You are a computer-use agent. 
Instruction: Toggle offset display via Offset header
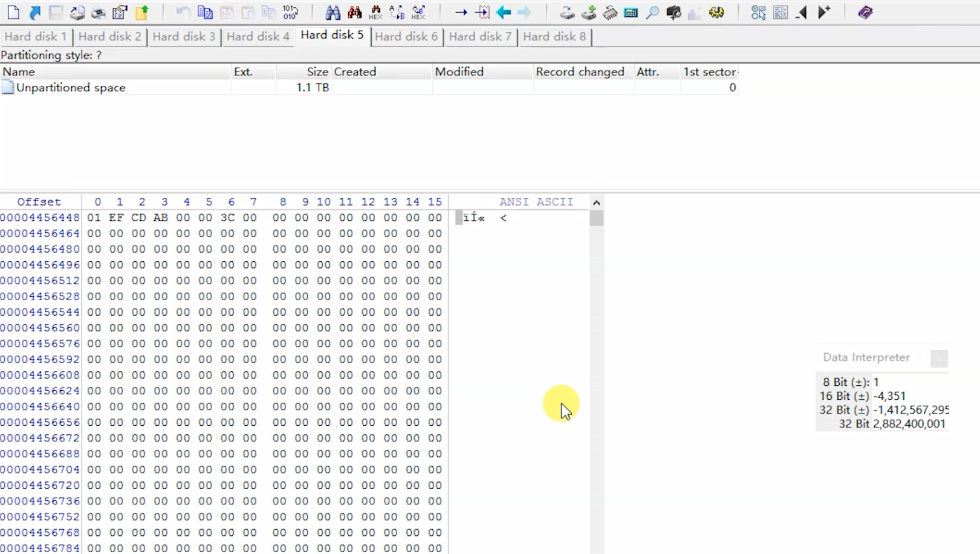[x=39, y=202]
